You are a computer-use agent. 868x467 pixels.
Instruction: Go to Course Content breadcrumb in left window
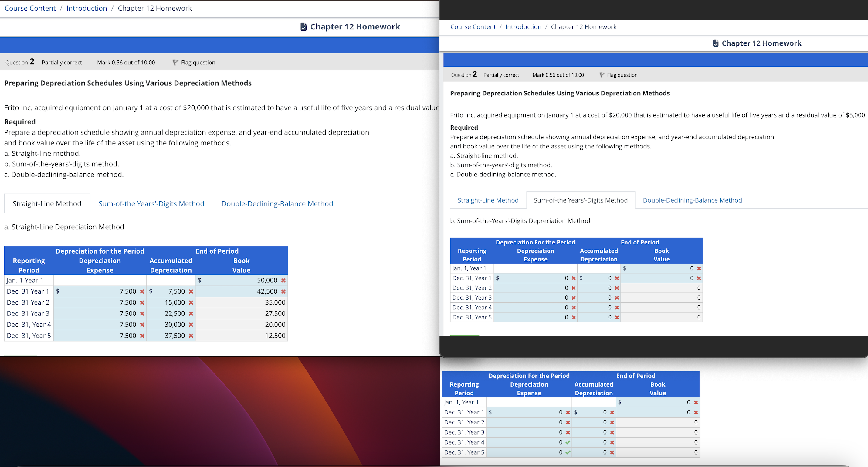pos(30,8)
